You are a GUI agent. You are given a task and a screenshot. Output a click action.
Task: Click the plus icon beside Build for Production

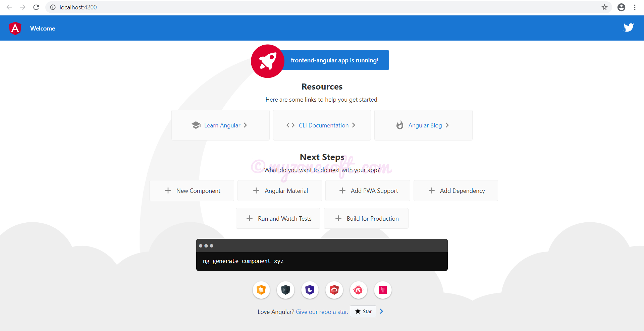338,218
